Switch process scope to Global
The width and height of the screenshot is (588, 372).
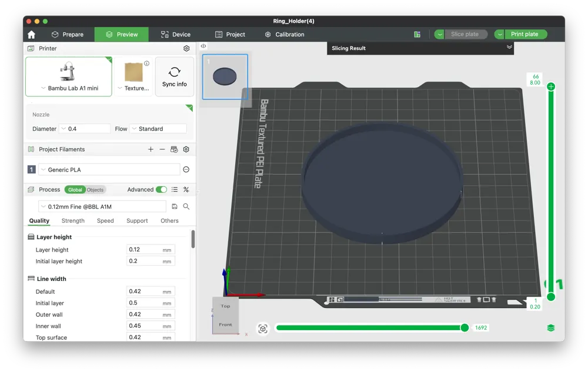click(75, 190)
